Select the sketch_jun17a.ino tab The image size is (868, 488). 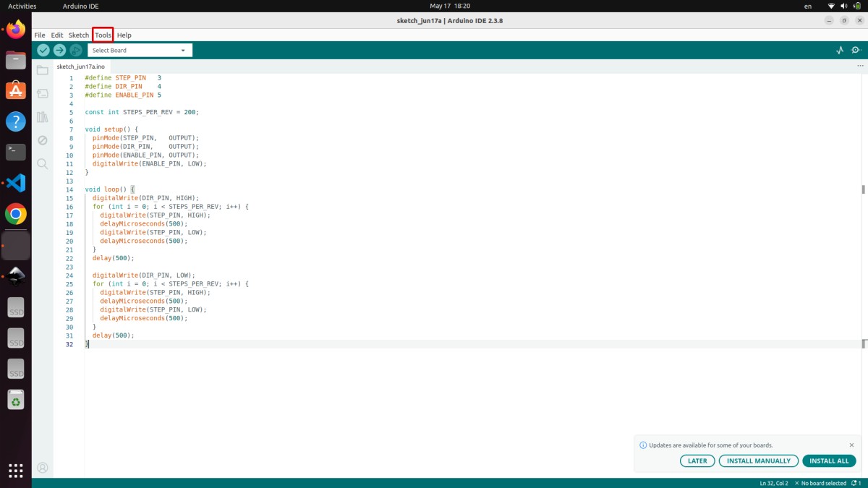(81, 66)
